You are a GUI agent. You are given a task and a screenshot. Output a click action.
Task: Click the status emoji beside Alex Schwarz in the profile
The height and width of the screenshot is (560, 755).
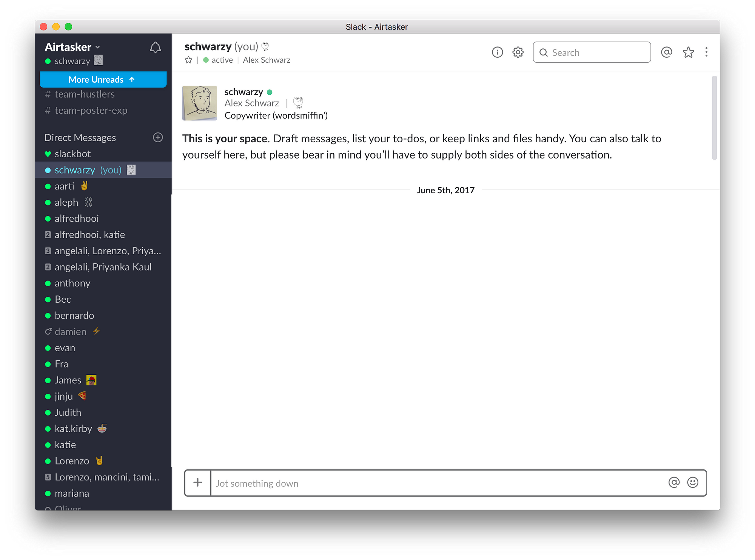point(298,103)
